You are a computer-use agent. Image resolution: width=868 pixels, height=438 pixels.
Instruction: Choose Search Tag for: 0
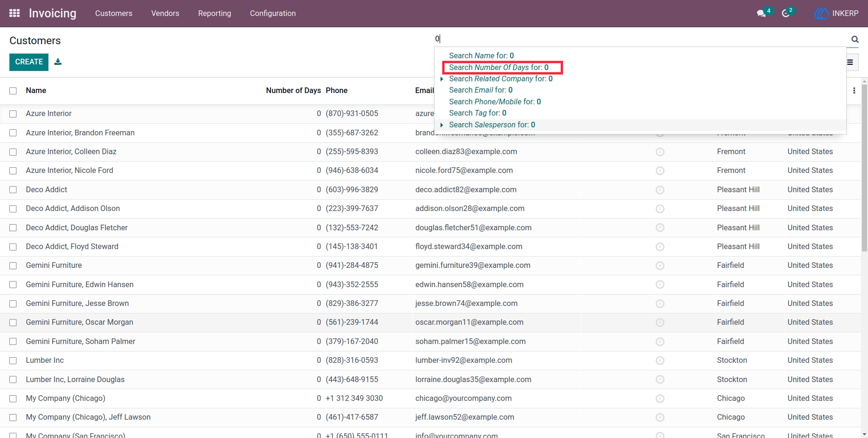(x=477, y=113)
